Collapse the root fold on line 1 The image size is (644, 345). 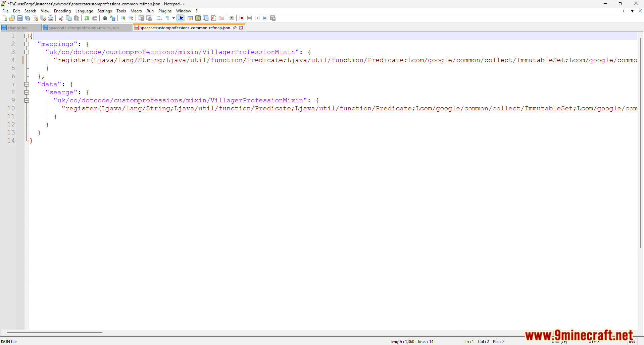[27, 36]
